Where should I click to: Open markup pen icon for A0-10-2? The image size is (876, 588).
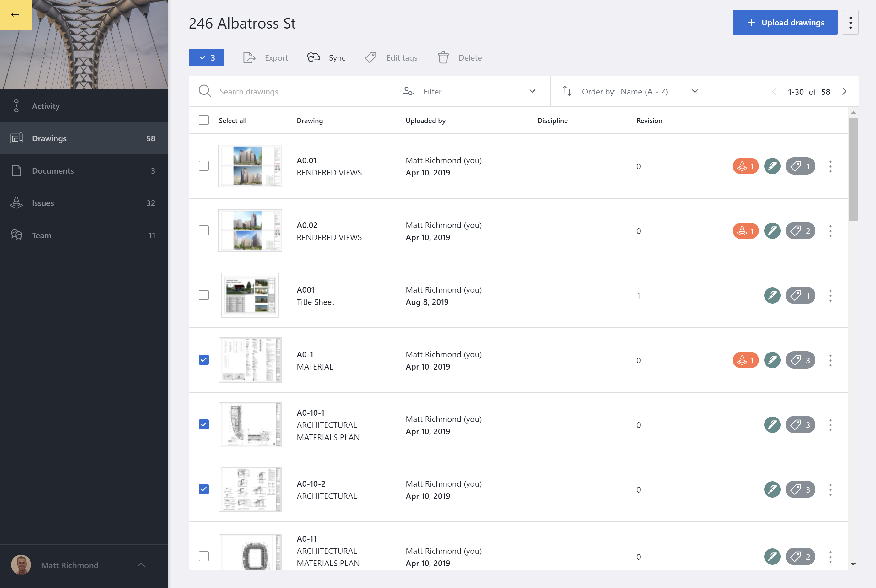click(x=772, y=489)
